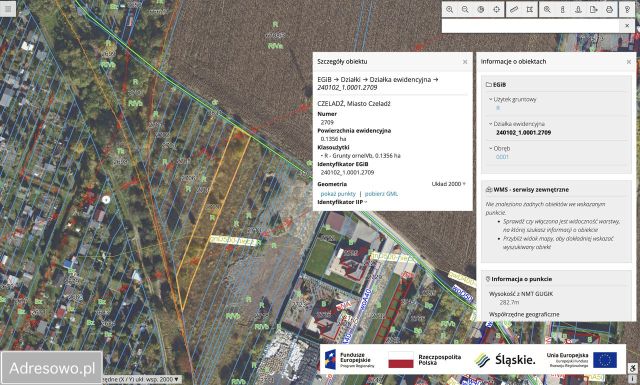Open the search magnifier tool in toolbar

[x=547, y=9]
